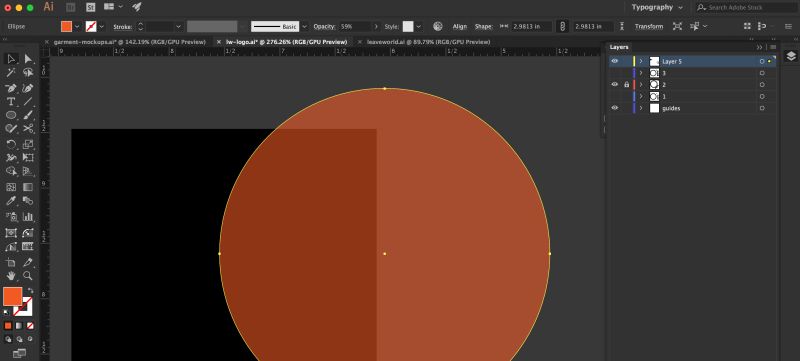Show layer 1 visibility box
This screenshot has height=361, width=800.
point(615,96)
